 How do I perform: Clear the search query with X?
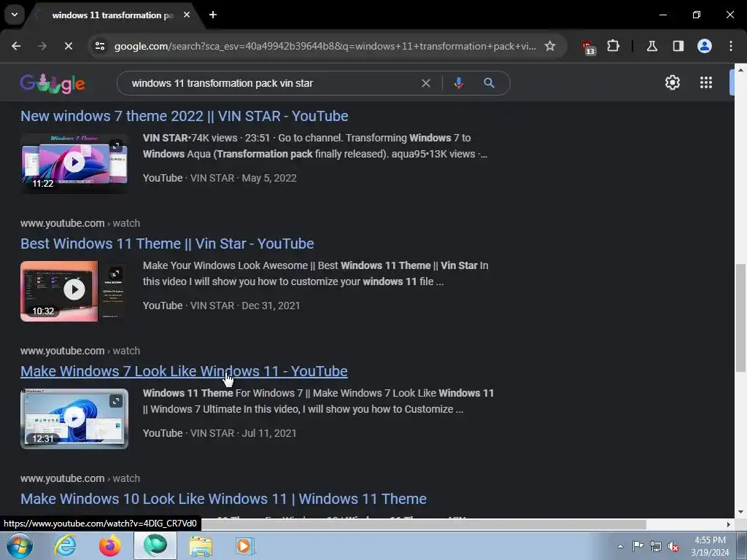coord(426,83)
